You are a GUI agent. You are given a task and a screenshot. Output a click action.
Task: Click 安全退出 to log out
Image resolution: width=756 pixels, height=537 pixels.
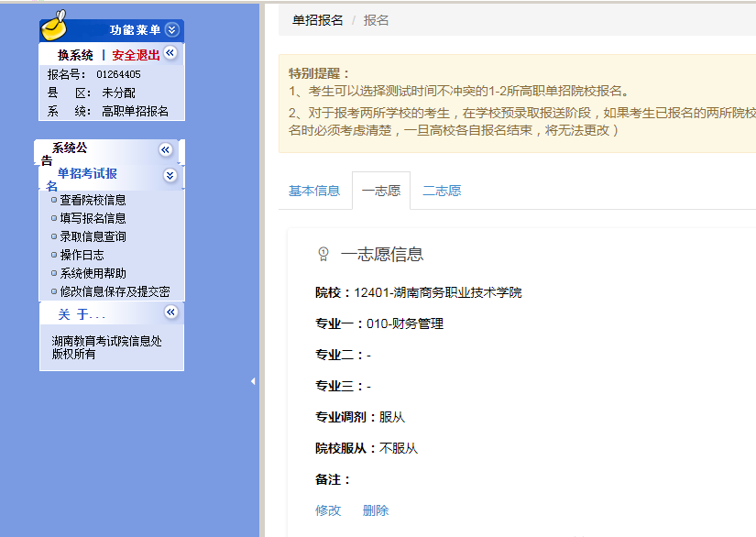(136, 55)
